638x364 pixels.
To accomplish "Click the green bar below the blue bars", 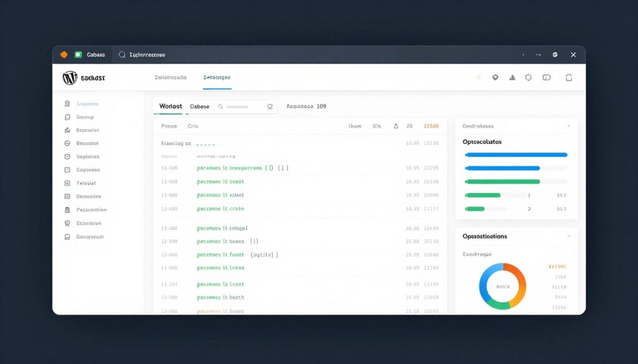I will pos(502,182).
